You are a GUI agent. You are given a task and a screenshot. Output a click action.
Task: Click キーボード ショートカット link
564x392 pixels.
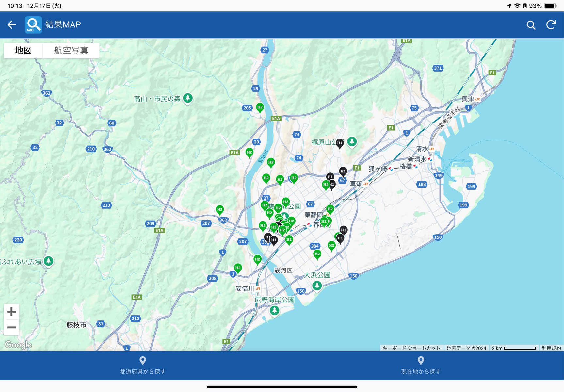coord(411,348)
